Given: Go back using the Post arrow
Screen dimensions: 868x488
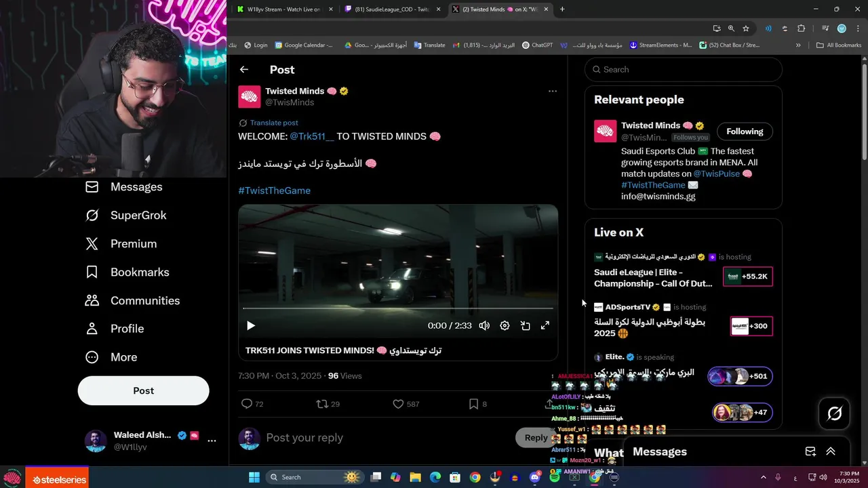Looking at the screenshot, I should pyautogui.click(x=244, y=70).
